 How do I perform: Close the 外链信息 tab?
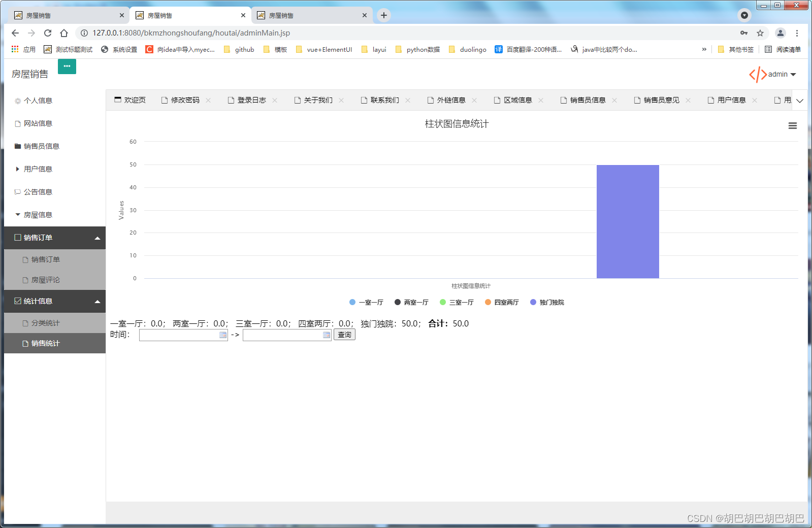[x=474, y=101]
